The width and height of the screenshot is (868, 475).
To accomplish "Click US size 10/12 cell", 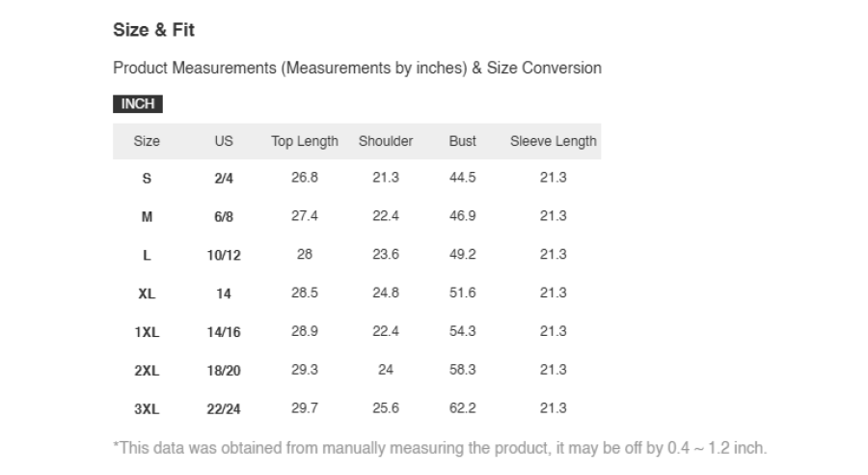I will tap(224, 255).
